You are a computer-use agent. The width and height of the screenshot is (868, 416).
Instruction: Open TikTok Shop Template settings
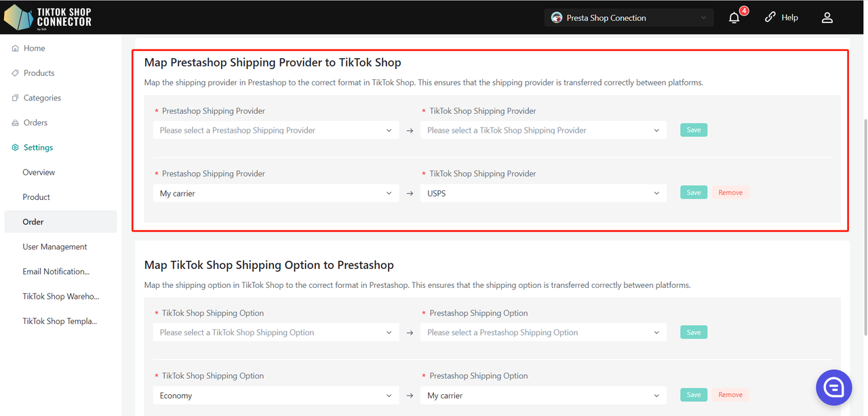pos(60,321)
